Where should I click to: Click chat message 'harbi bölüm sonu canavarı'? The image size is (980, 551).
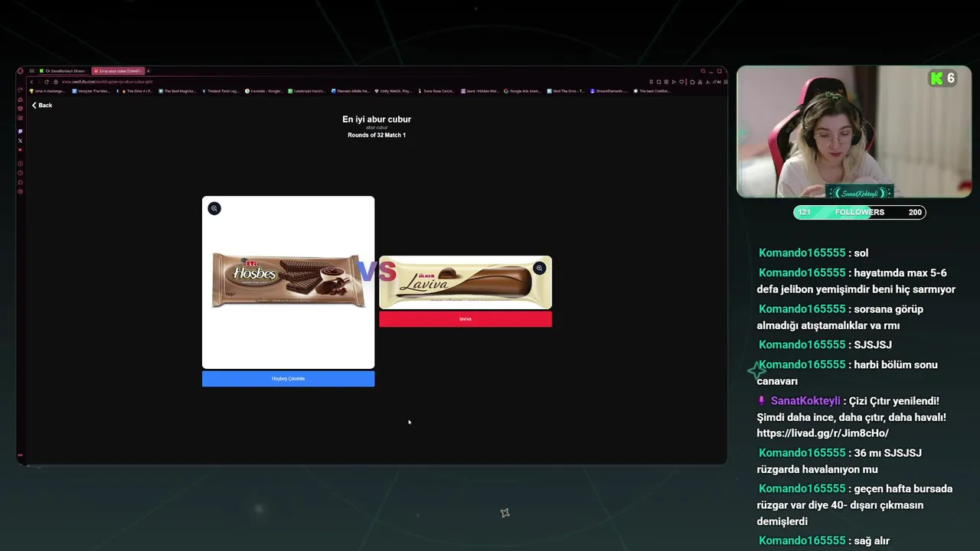coord(848,373)
